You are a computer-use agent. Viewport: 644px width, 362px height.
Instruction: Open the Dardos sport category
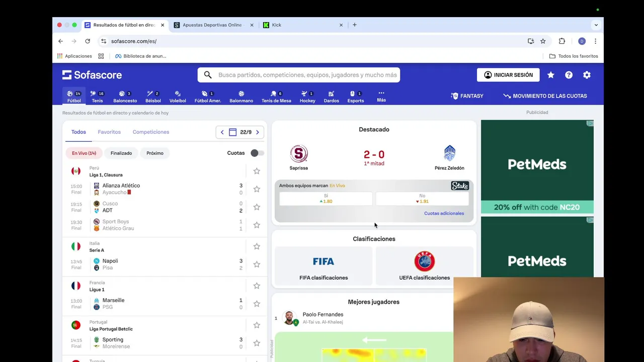[x=331, y=97]
